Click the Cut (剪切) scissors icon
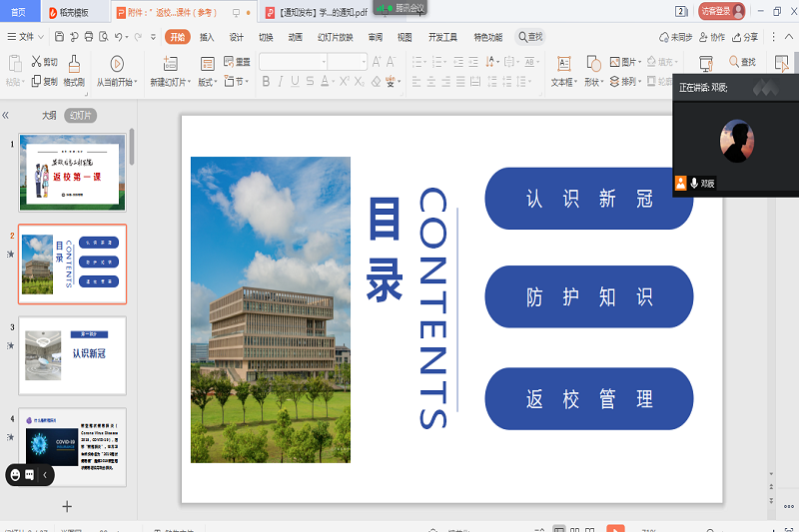This screenshot has height=532, width=799. coord(35,62)
